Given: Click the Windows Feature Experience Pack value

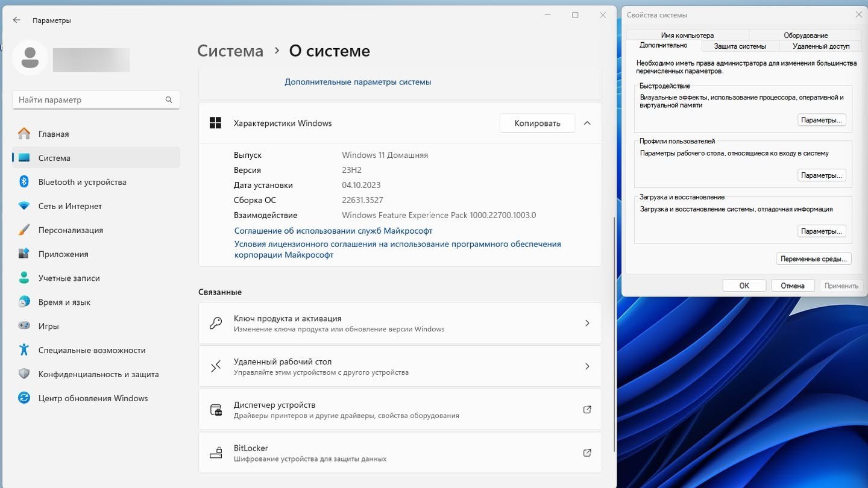Looking at the screenshot, I should pyautogui.click(x=439, y=215).
